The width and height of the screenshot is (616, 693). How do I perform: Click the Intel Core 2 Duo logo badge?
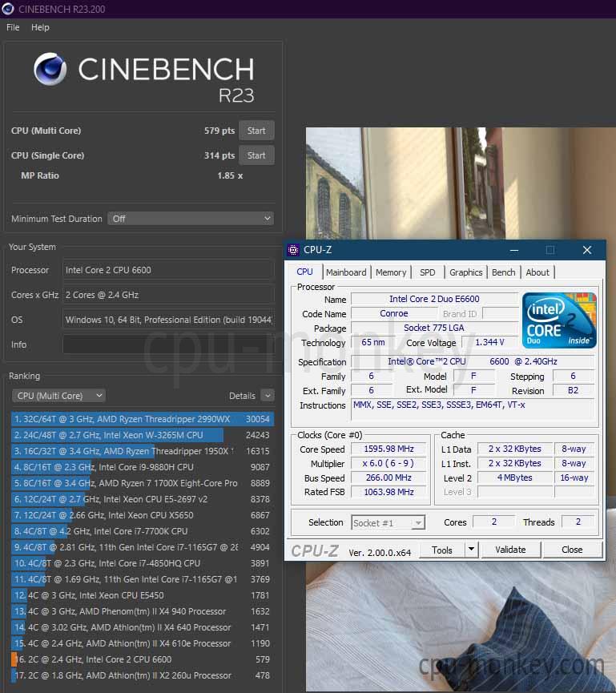pyautogui.click(x=559, y=320)
